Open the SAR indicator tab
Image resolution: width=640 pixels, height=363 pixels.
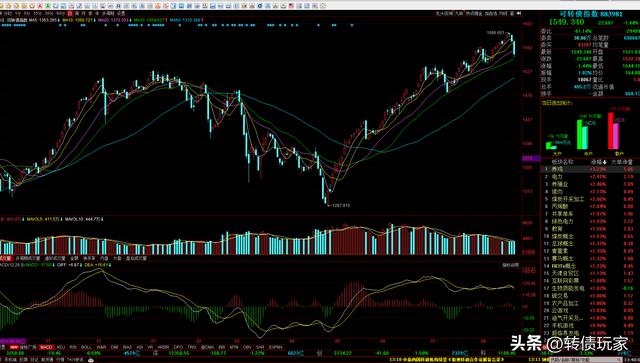point(260,347)
